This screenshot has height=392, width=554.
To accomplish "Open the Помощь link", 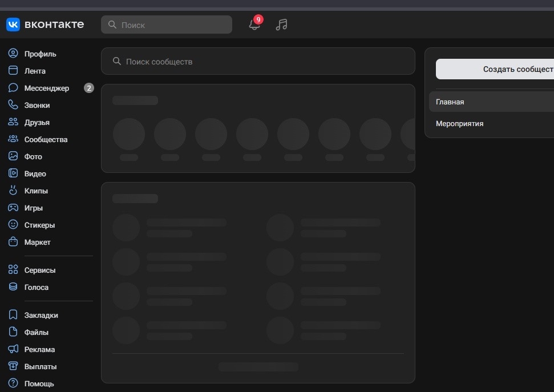I will [x=39, y=384].
